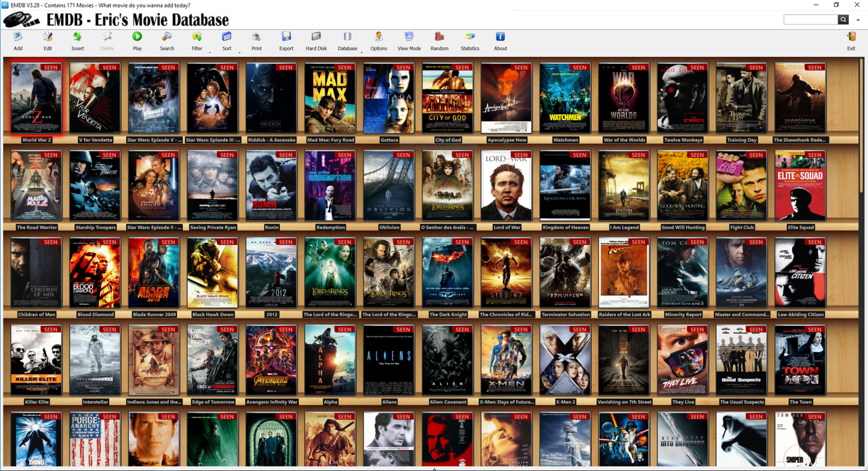Click the 'Redemption' title label
Image resolution: width=868 pixels, height=471 pixels.
coord(330,227)
